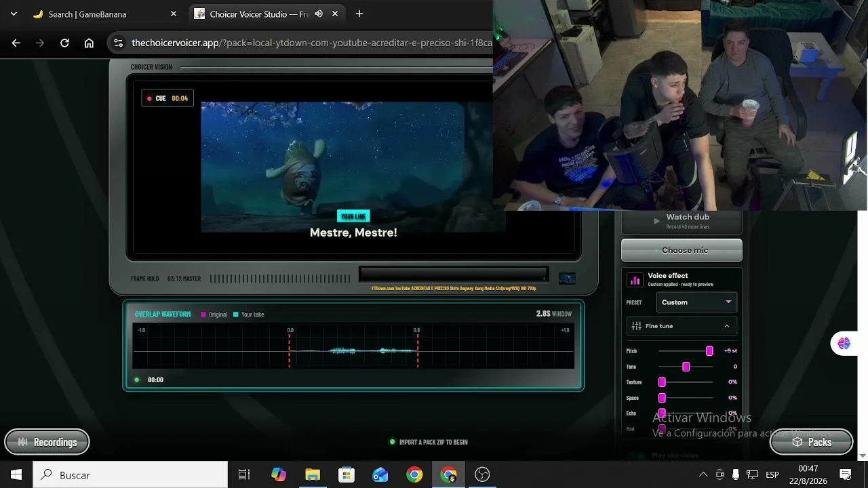The width and height of the screenshot is (868, 488).
Task: Open the Windows Start menu
Action: tap(16, 474)
